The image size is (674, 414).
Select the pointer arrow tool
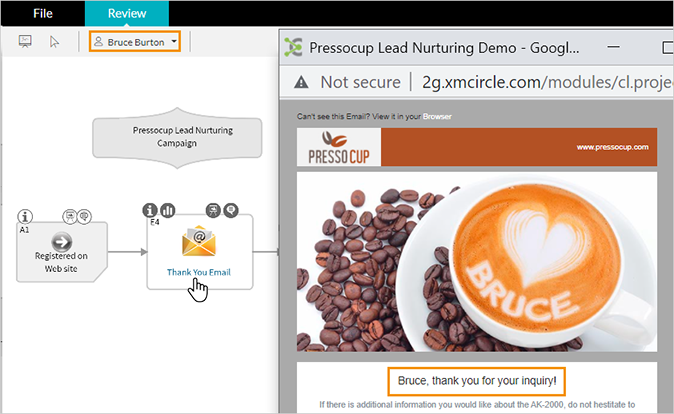point(54,42)
